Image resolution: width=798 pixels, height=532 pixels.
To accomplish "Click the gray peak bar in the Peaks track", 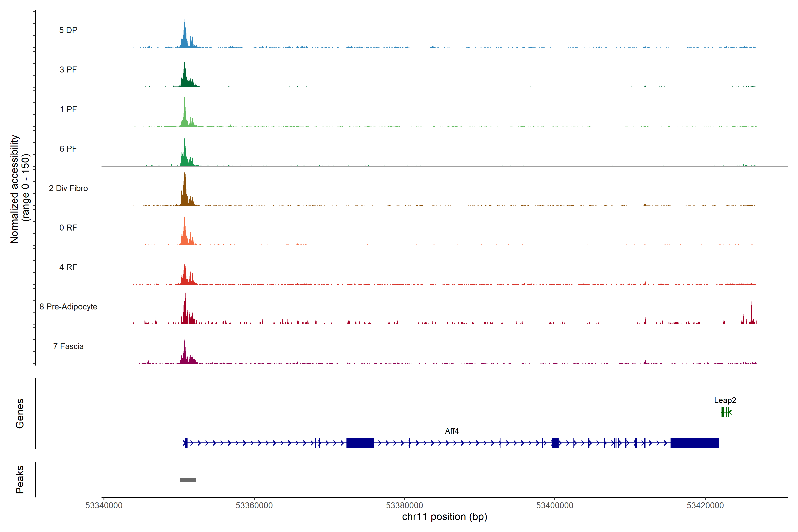I will (x=188, y=480).
